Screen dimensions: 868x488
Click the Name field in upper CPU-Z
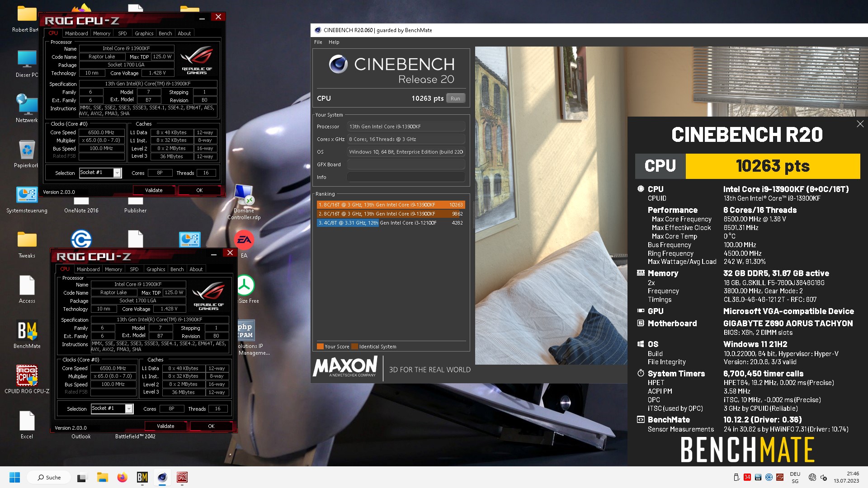click(127, 48)
